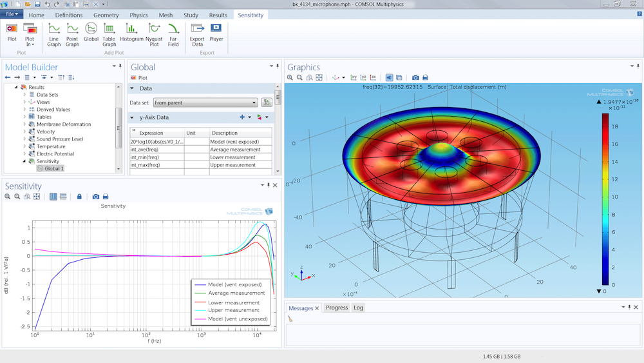The image size is (644, 363).
Task: Print the Sensitivity plot window
Action: (106, 197)
